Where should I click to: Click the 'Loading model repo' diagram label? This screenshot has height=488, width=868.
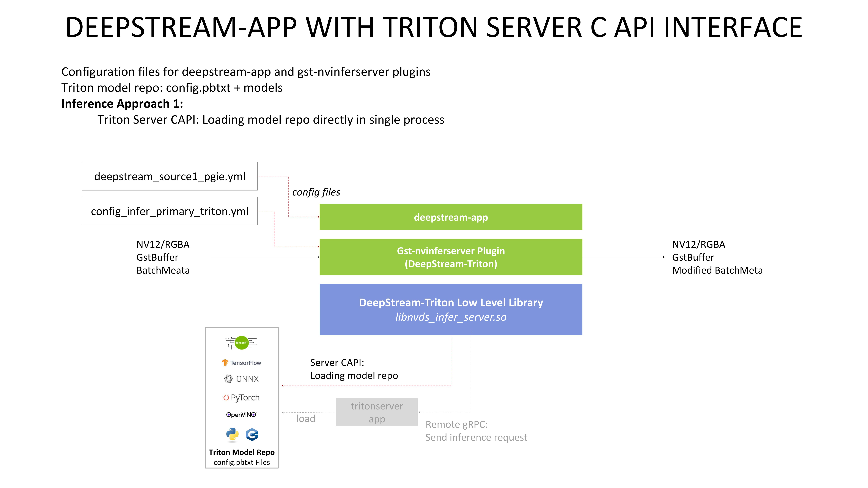point(354,376)
